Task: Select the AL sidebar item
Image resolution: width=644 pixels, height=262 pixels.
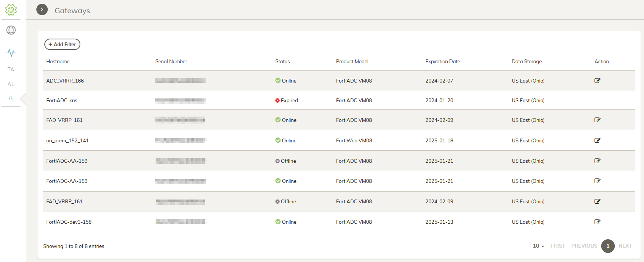Action: coord(11,84)
